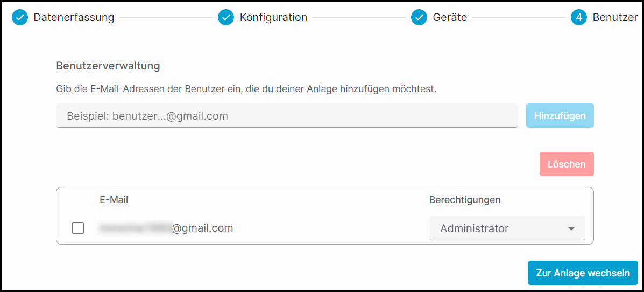This screenshot has height=292, width=644.
Task: Tick the checkbox next to the gmail.com user
Action: [78, 228]
